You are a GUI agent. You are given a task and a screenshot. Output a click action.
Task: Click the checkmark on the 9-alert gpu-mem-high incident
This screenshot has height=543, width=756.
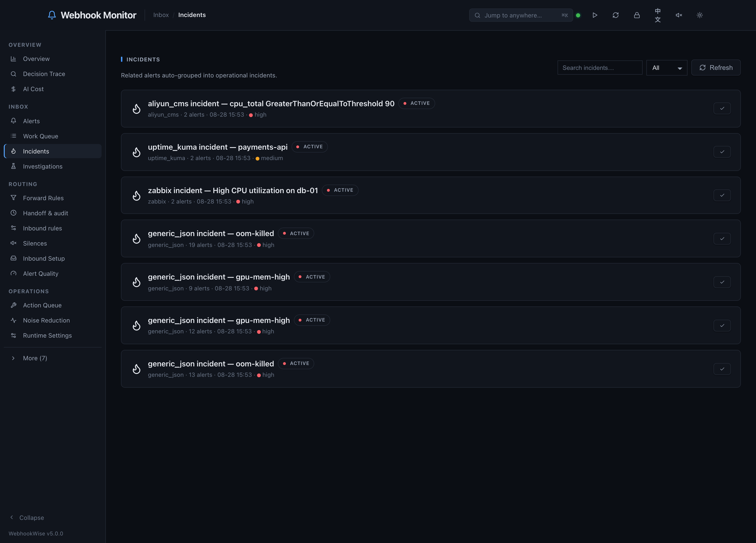click(x=722, y=282)
